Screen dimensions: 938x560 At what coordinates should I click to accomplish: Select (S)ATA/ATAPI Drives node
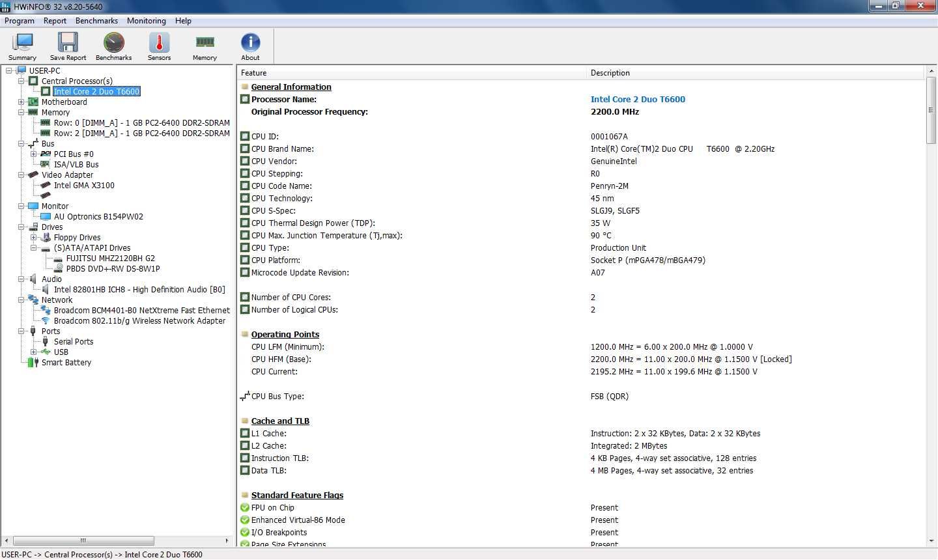[x=92, y=247]
